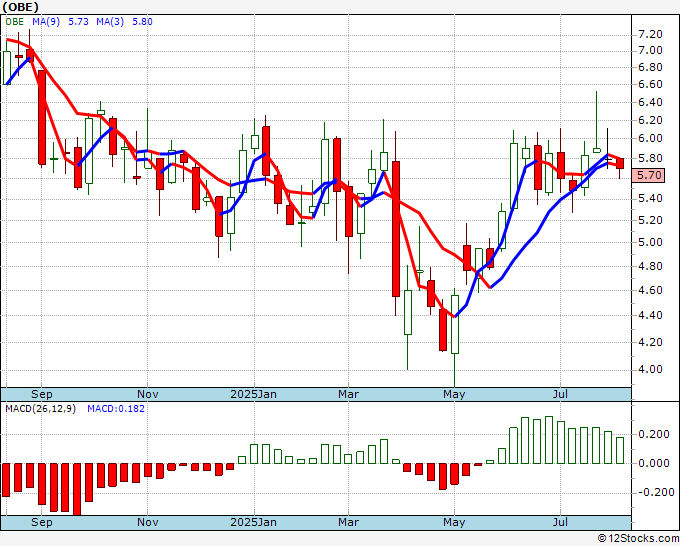The height and width of the screenshot is (546, 680).
Task: Click May on the MACD time axis
Action: 454,522
